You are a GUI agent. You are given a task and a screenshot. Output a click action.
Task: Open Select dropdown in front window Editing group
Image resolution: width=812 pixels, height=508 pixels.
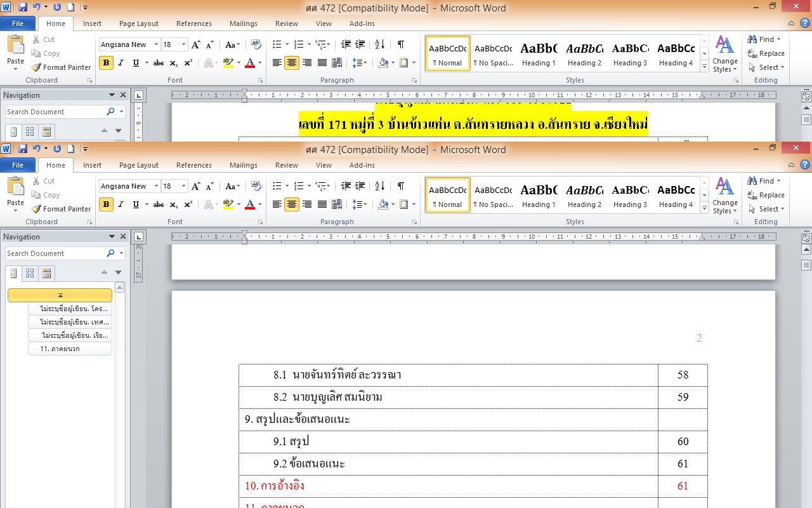tap(766, 209)
